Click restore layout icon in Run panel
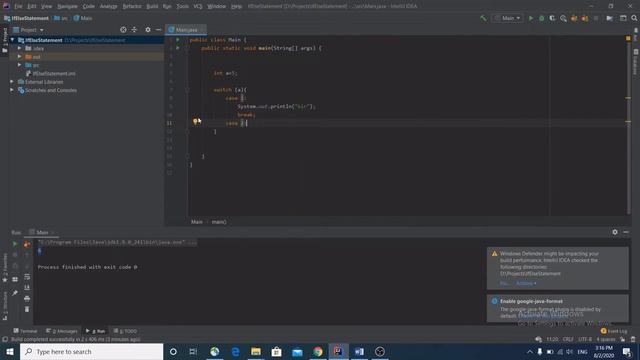Viewport: 640px width, 360px height. click(x=15, y=279)
